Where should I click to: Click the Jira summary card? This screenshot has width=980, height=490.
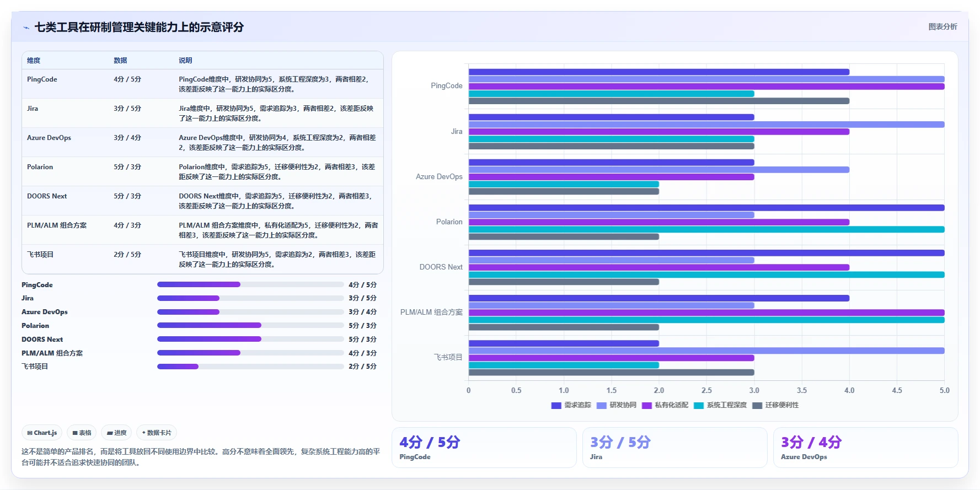[674, 448]
